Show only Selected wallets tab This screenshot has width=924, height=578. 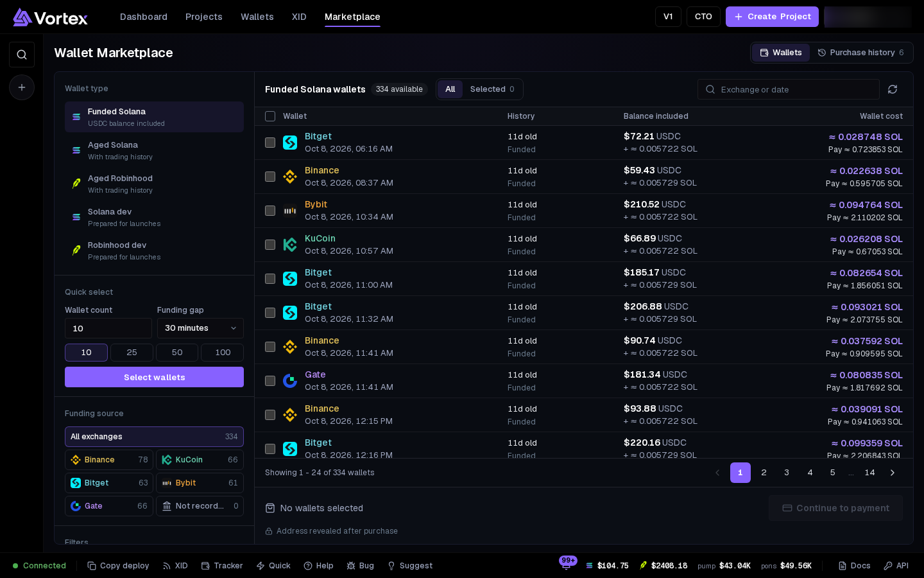tap(492, 89)
